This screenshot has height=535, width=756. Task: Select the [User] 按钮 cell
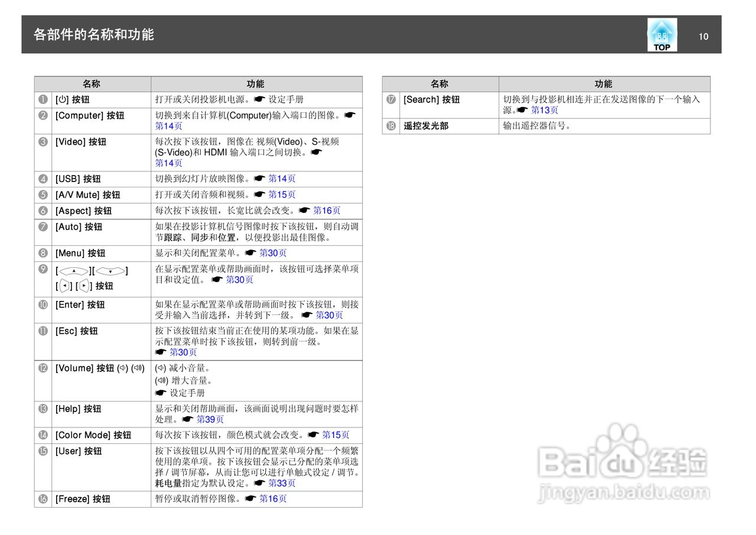101,468
